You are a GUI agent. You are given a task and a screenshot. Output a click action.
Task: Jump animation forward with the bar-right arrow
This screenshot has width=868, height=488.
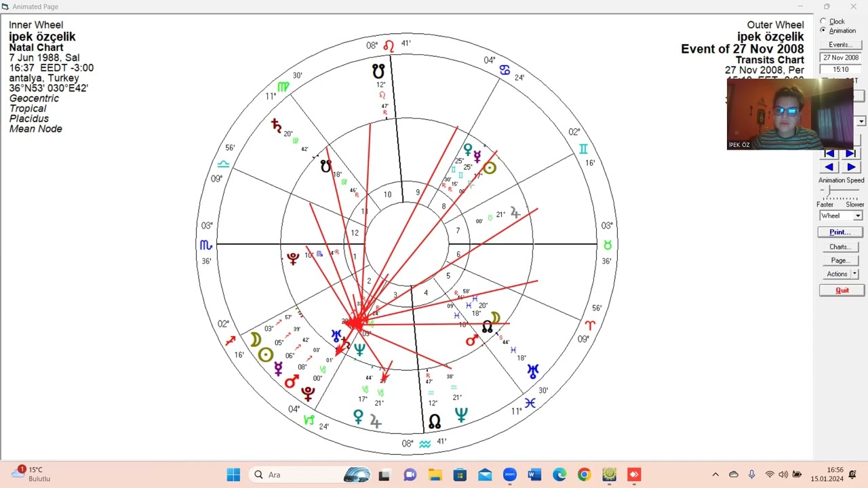pos(851,154)
